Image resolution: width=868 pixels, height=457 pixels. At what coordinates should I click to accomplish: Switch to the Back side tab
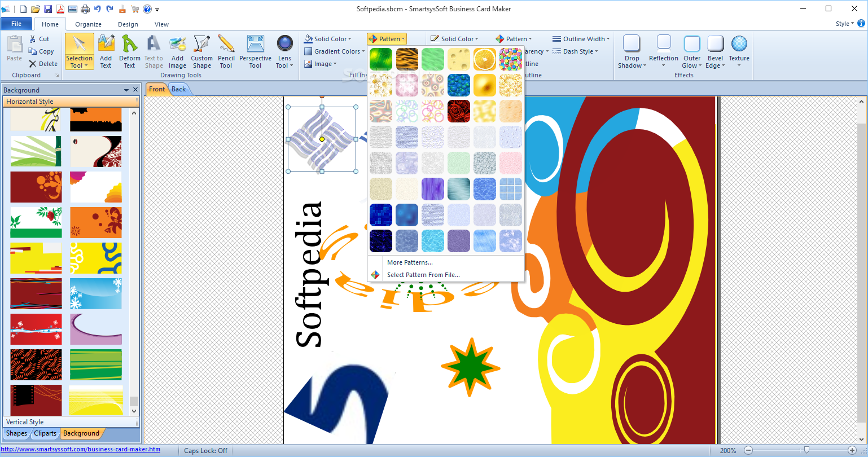179,89
